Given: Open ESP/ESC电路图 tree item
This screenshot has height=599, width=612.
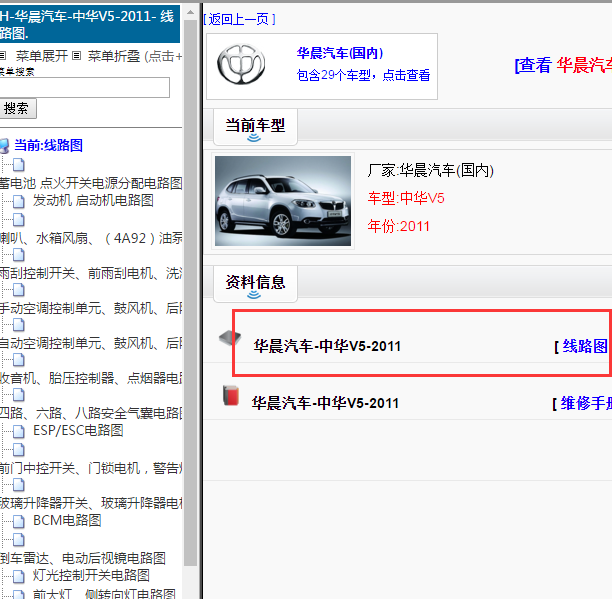Looking at the screenshot, I should (x=78, y=430).
